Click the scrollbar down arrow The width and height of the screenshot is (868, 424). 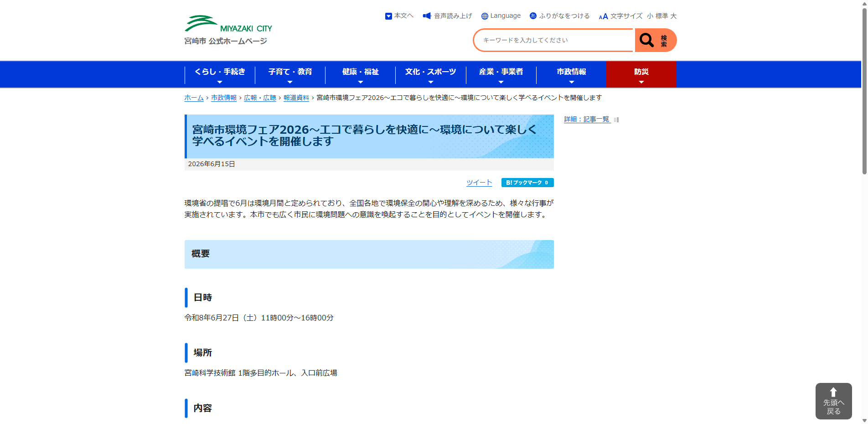tap(864, 420)
